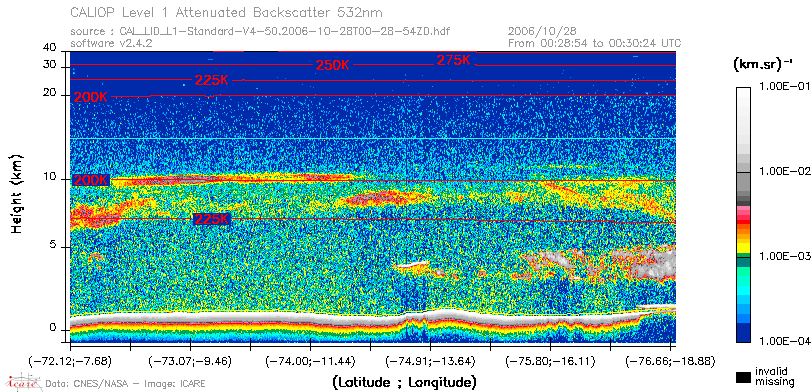811x392 pixels.
Task: Click the '(-73.07;-9.46)' axis label
Action: pyautogui.click(x=191, y=361)
